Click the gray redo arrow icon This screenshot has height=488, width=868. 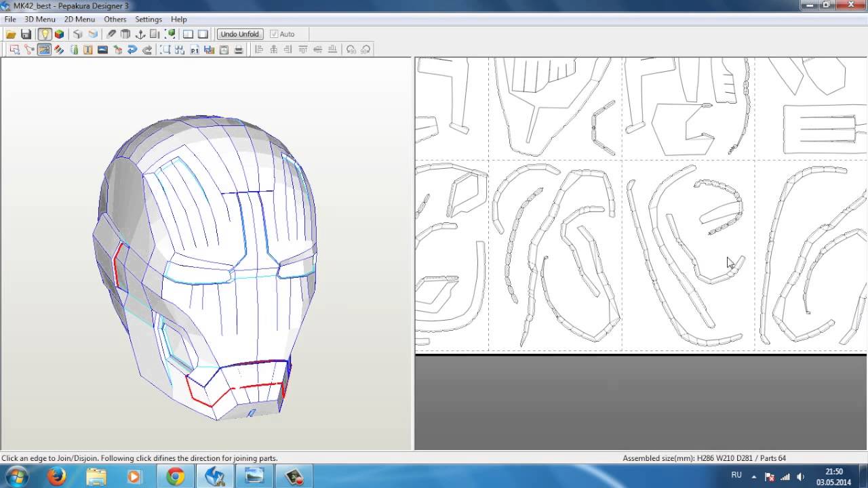tap(147, 49)
